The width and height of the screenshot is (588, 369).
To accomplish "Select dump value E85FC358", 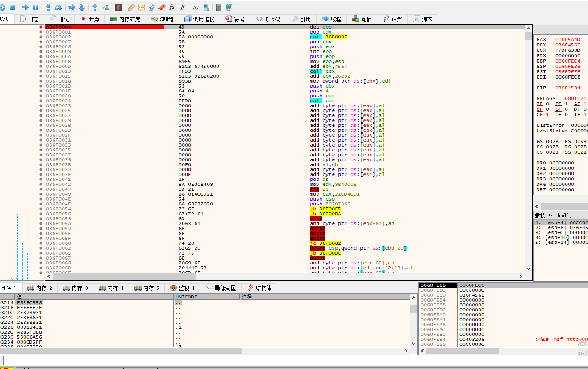I will 29,303.
